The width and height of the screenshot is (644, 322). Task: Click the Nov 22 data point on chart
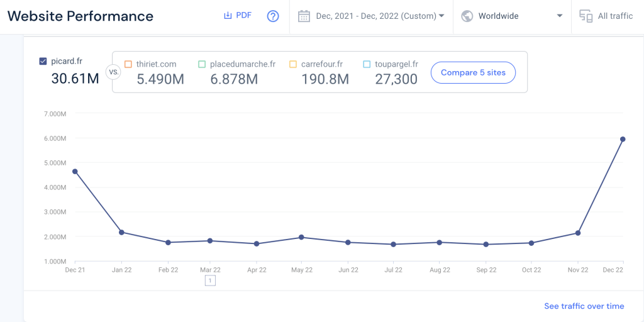[577, 233]
